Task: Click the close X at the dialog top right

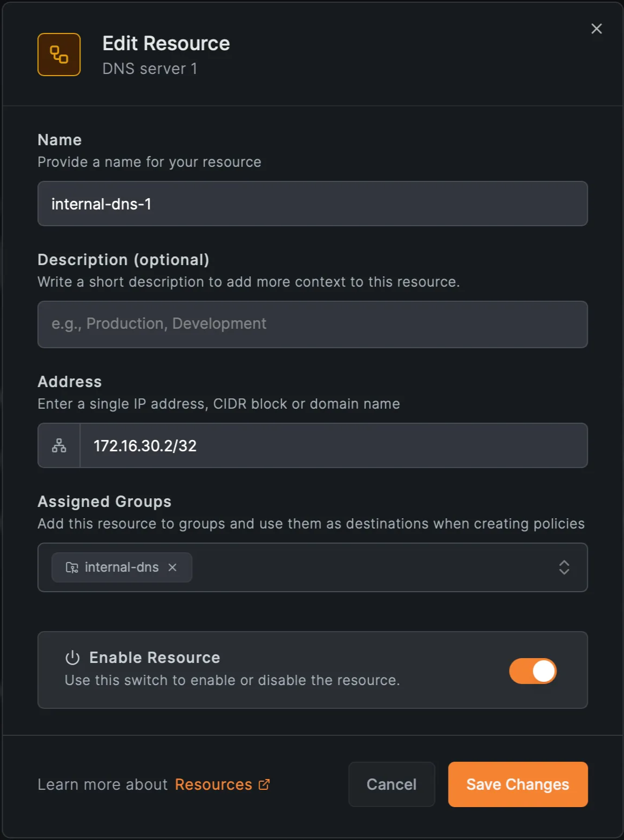Action: [x=596, y=29]
